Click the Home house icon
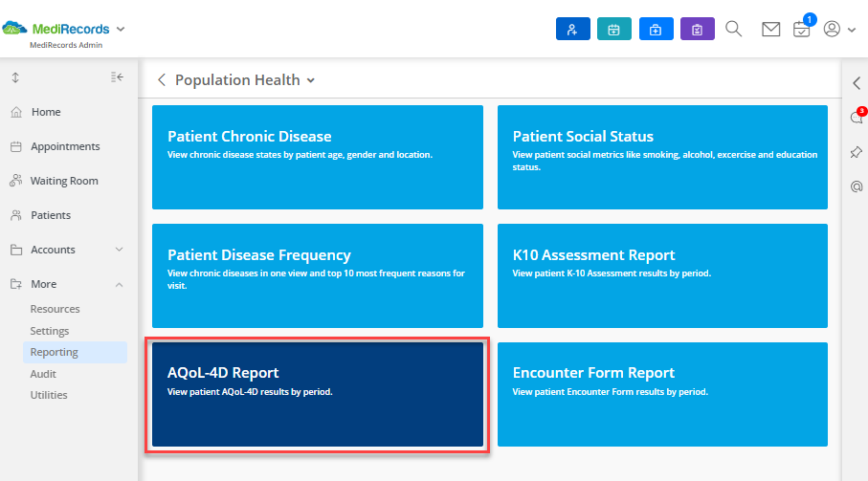Viewport: 868px width, 481px height. pyautogui.click(x=16, y=112)
